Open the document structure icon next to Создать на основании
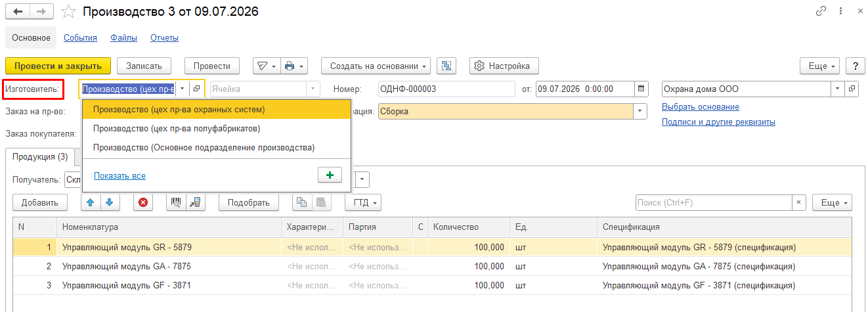This screenshot has width=868, height=312. point(447,66)
